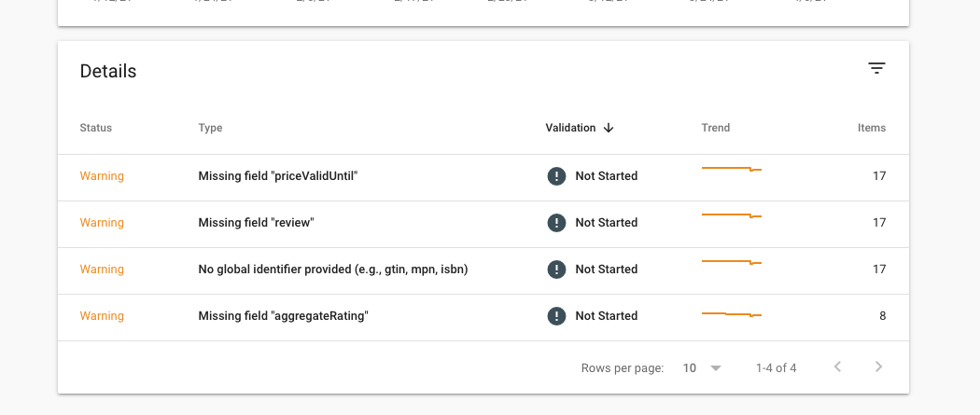Sort by the Type column header
980x415 pixels.
[x=210, y=128]
